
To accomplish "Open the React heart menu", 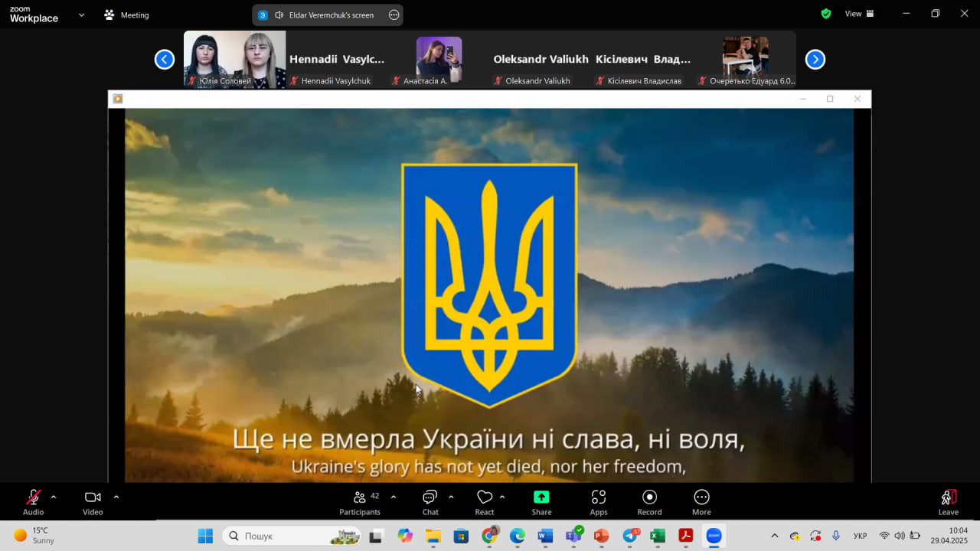I will tap(485, 502).
